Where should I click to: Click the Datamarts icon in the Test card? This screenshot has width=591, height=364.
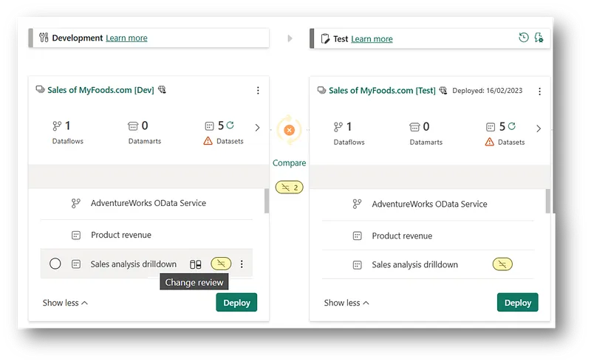414,127
